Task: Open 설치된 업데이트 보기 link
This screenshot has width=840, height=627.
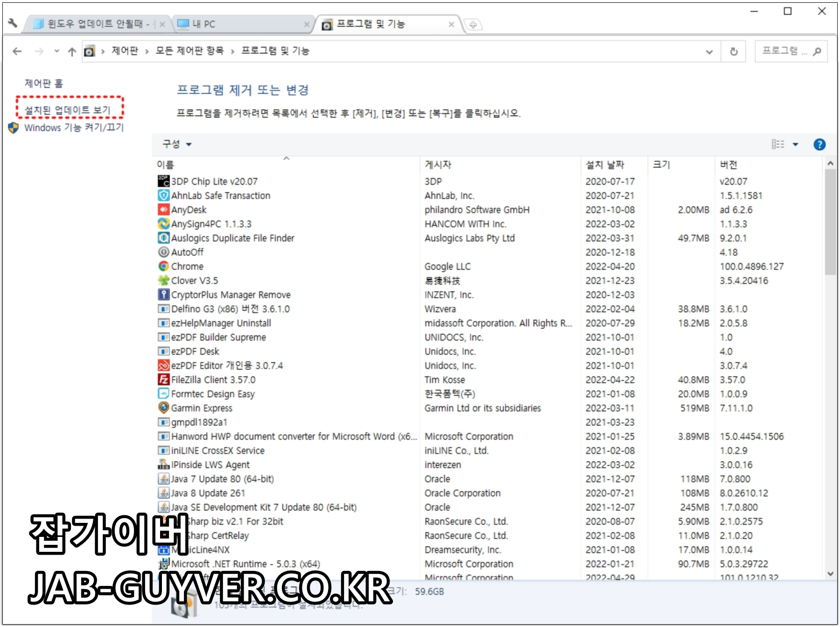Action: (68, 110)
